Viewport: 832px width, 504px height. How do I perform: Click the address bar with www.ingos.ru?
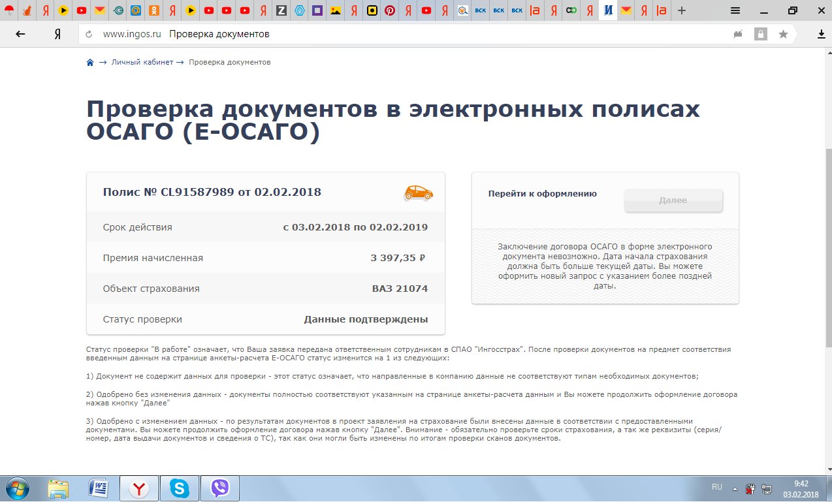coord(392,34)
